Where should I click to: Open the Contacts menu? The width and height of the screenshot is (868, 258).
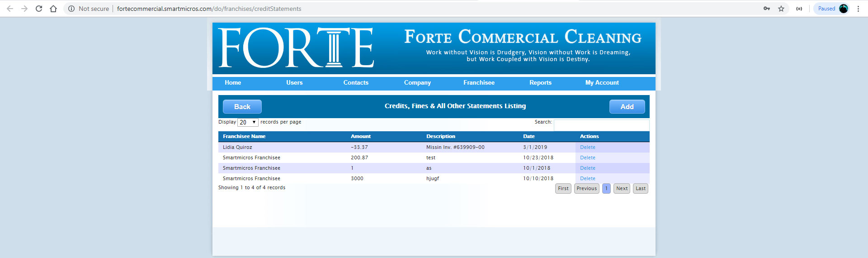(356, 83)
